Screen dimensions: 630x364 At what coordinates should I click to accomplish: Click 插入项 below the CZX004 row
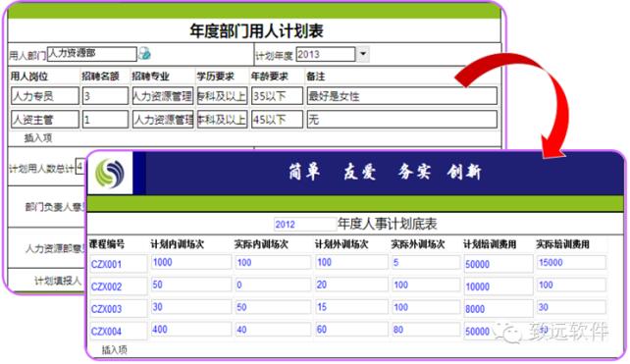point(114,350)
